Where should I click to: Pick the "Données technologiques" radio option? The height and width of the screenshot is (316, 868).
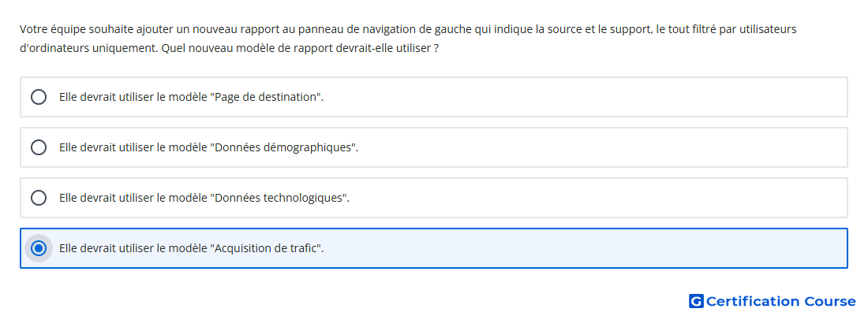coord(38,198)
